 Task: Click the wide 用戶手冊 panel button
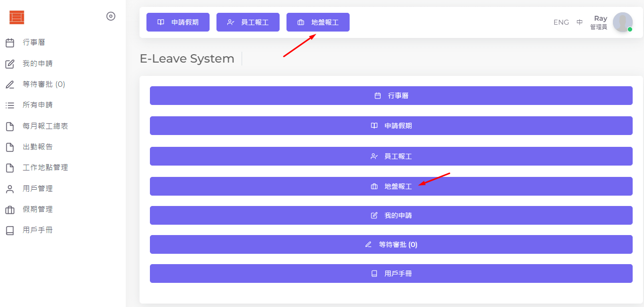click(x=391, y=273)
